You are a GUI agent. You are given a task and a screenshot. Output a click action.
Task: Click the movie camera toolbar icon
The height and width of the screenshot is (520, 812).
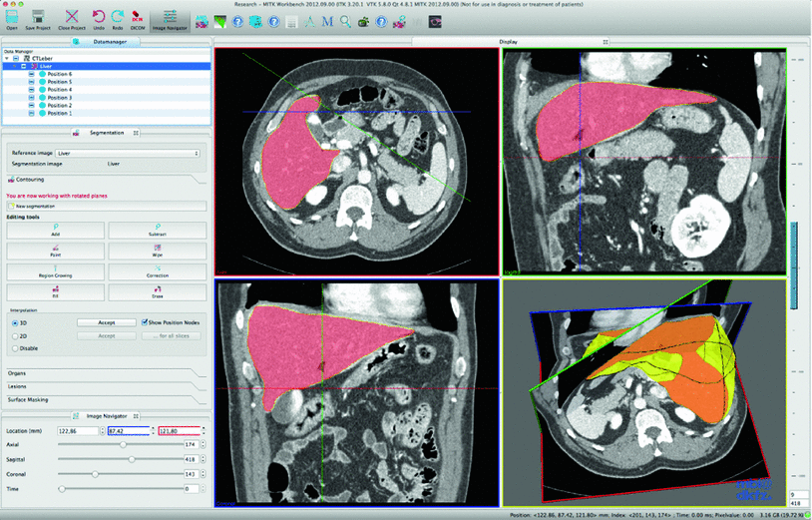[x=363, y=21]
